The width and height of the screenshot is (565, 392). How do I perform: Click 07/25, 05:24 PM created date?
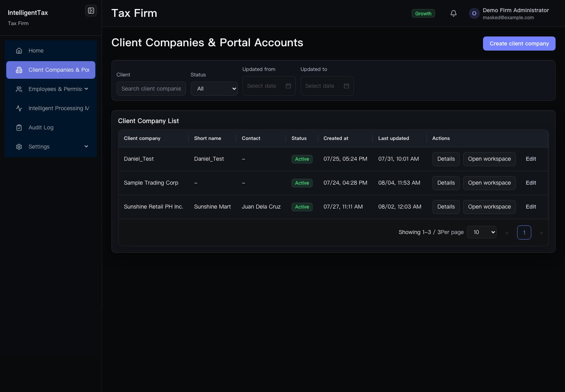tap(345, 159)
